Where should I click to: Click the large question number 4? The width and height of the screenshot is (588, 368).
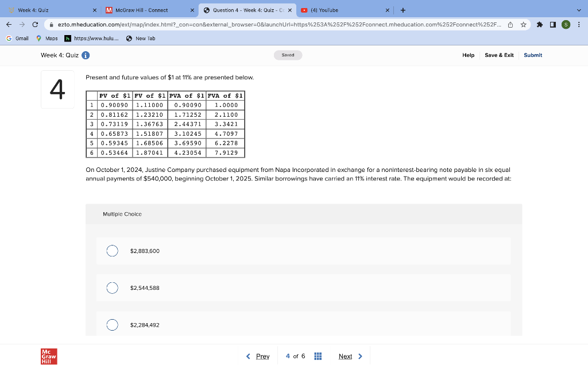coord(57,89)
